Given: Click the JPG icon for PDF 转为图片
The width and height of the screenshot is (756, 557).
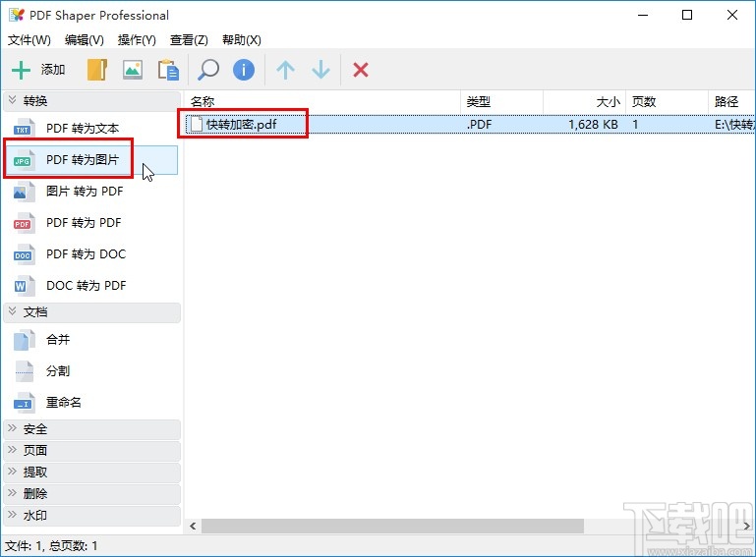Looking at the screenshot, I should point(25,159).
